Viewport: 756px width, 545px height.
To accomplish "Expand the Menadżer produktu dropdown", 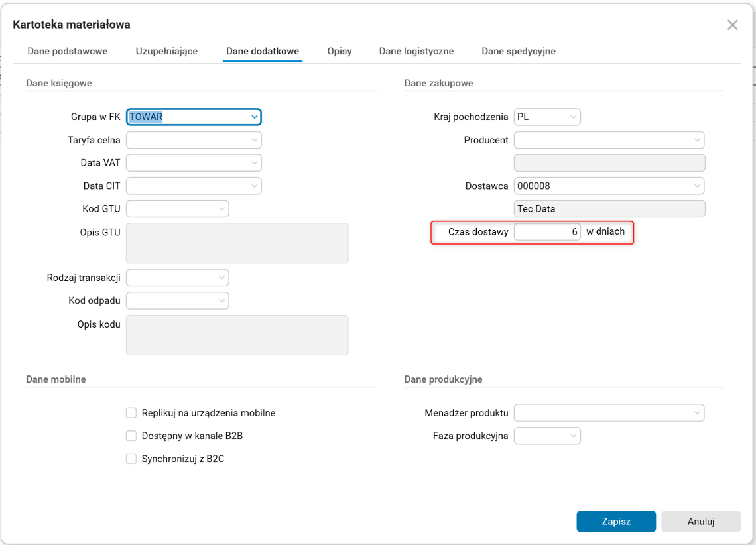I will (x=697, y=413).
